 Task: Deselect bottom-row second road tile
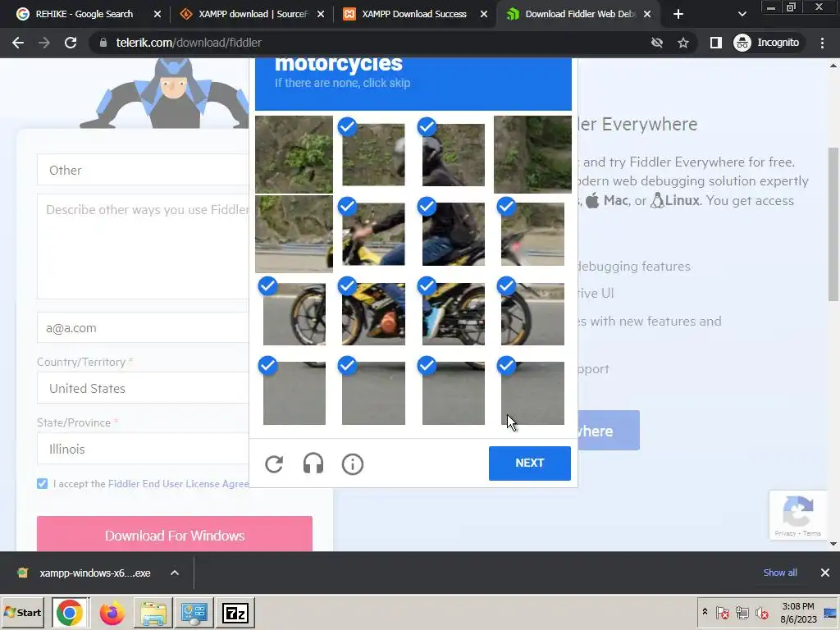pyautogui.click(x=373, y=393)
